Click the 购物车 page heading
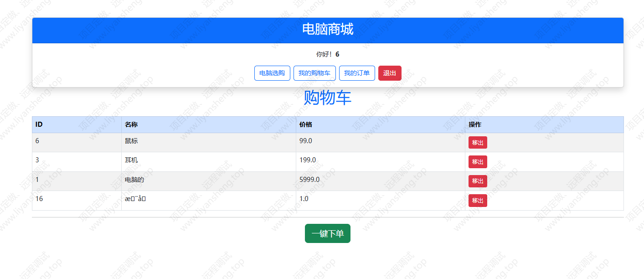The height and width of the screenshot is (279, 644). [328, 98]
